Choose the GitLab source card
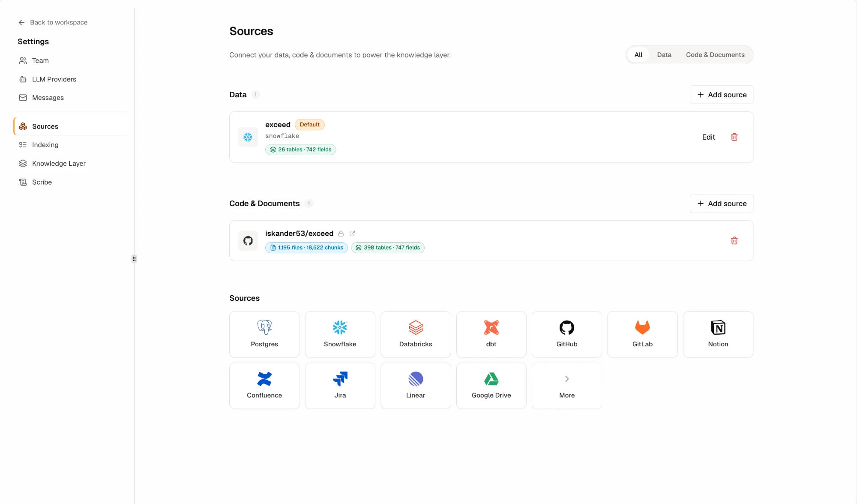The image size is (857, 504). pos(643,334)
